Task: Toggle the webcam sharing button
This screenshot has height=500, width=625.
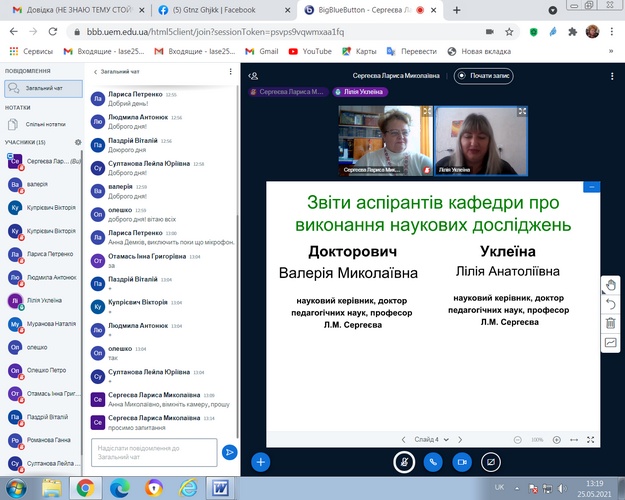Action: pos(462,462)
